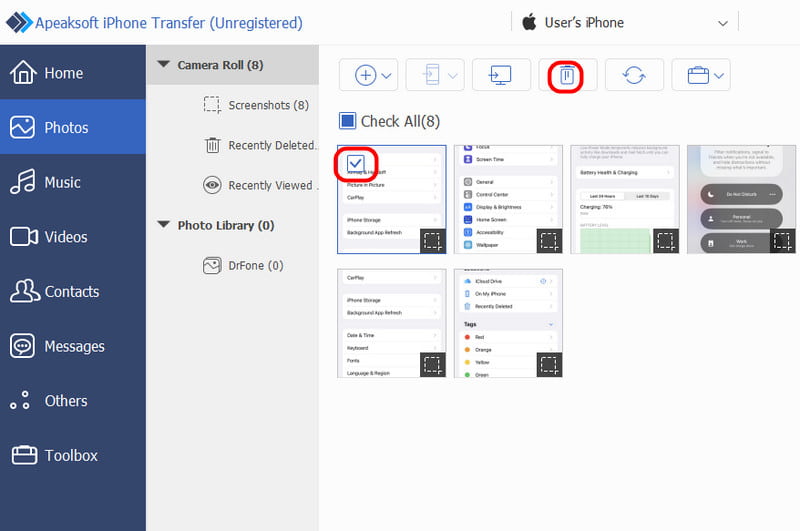Click screenshot badge on Date & Time thumbnail
This screenshot has width=800, height=531.
coord(433,365)
